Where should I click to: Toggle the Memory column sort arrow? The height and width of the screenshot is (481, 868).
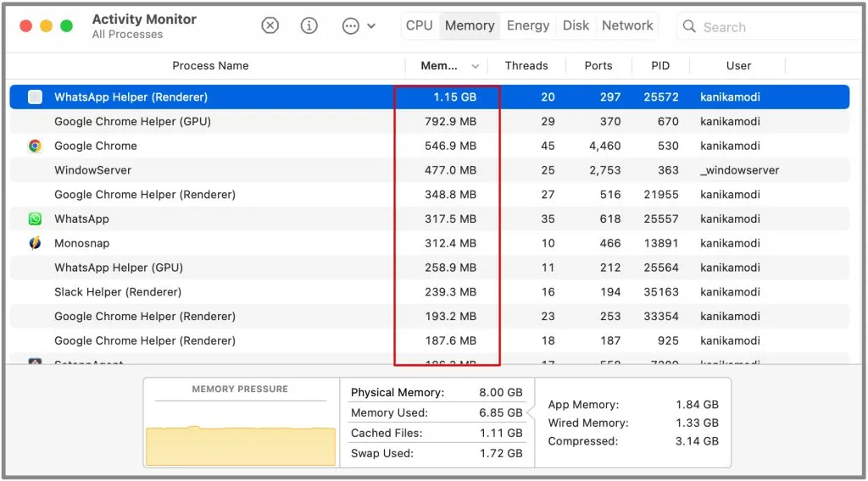(x=475, y=66)
